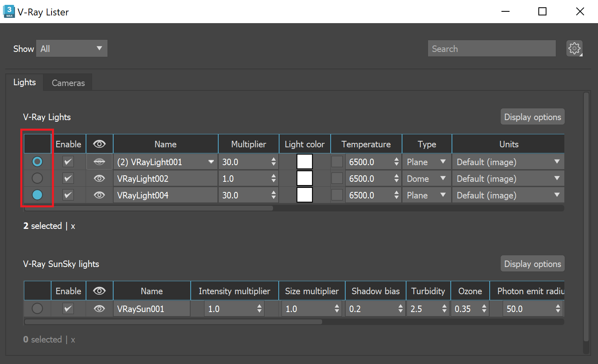The height and width of the screenshot is (364, 598).
Task: Clear the 2 selected lights with x
Action: tap(73, 226)
